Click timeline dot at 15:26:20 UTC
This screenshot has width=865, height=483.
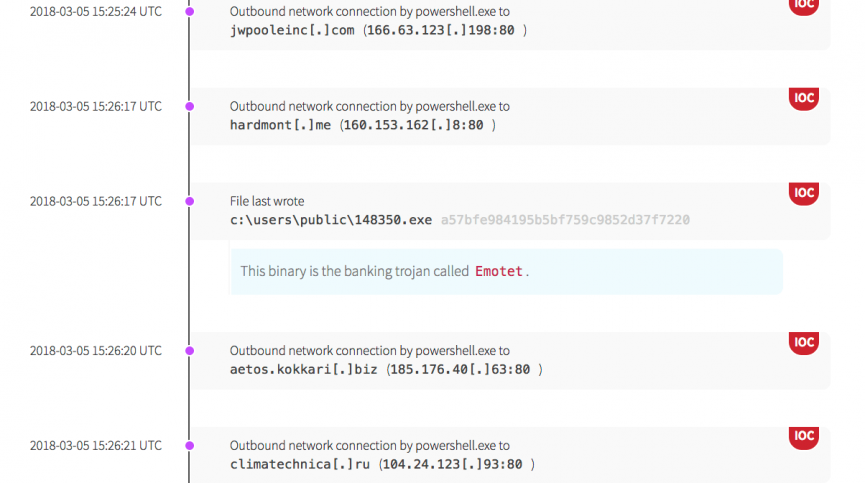click(x=189, y=351)
